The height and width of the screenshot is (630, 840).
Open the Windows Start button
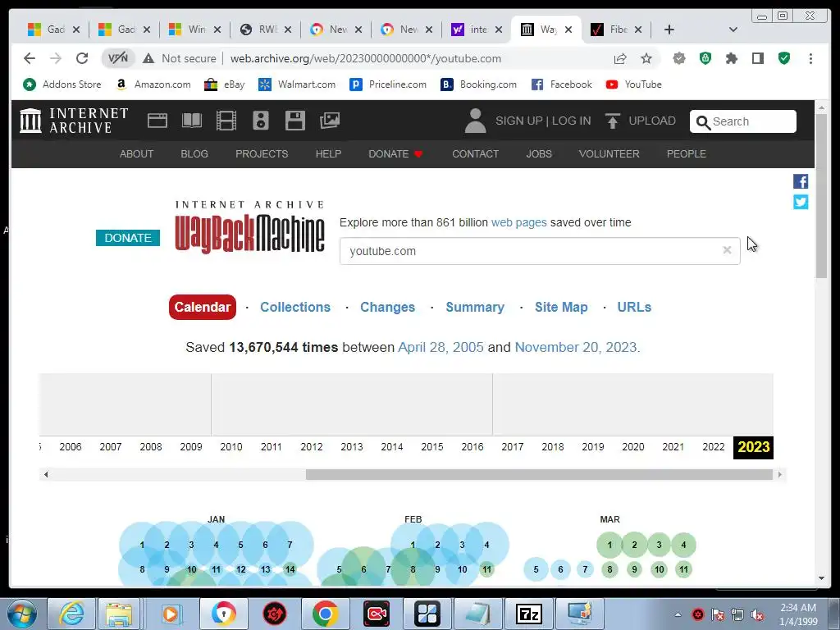point(21,614)
